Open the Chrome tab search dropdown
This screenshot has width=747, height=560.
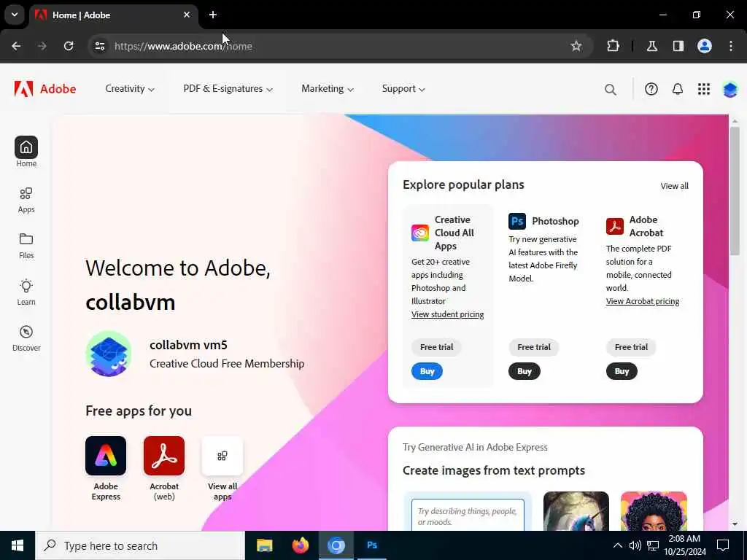coord(15,15)
